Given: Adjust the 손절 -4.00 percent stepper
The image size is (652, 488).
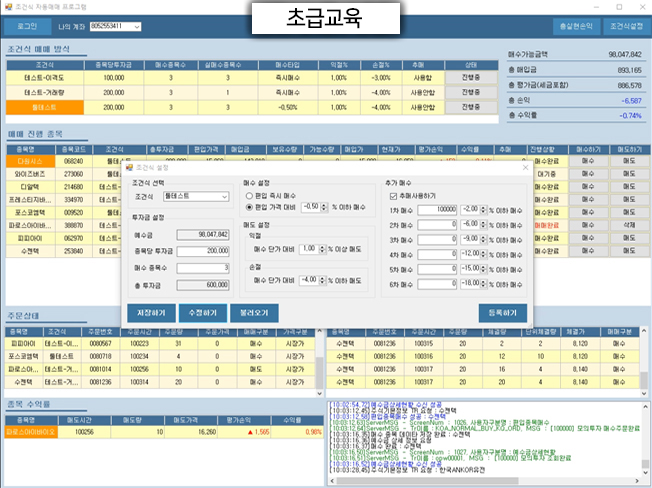Looking at the screenshot, I should (x=322, y=280).
